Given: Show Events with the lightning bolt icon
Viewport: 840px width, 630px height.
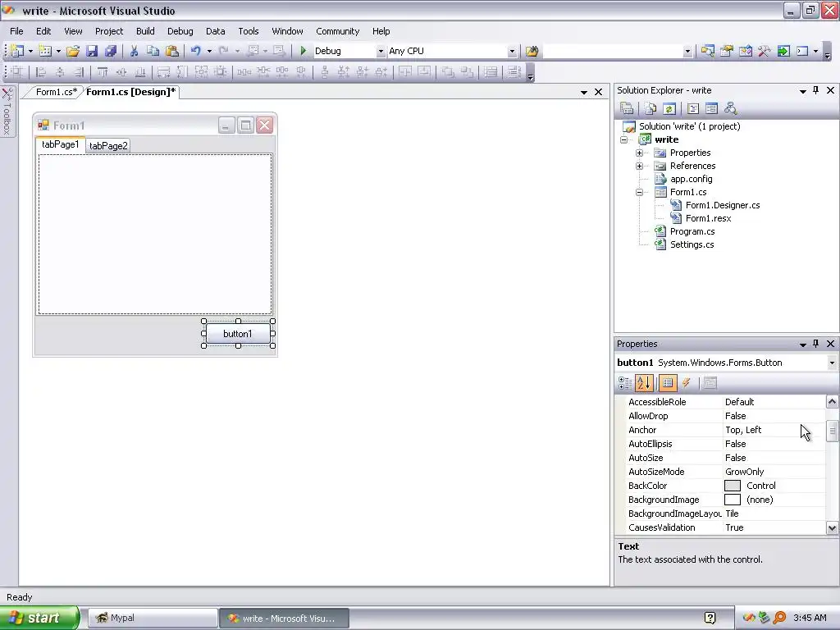Looking at the screenshot, I should 687,382.
